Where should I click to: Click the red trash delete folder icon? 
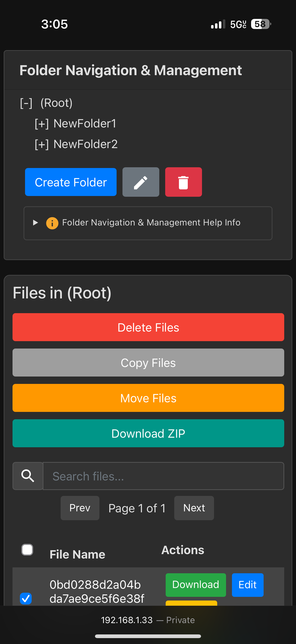pos(183,182)
